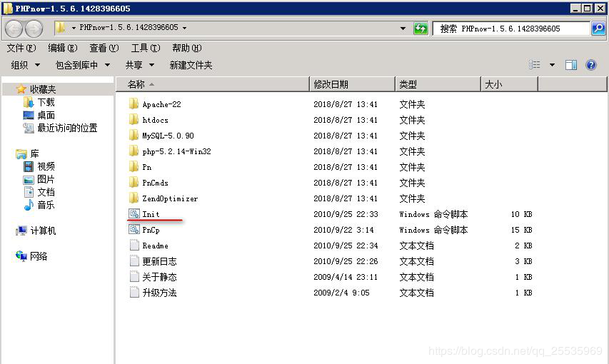The height and width of the screenshot is (364, 609).
Task: Click the date 2010/9/25 22:33 in Init row
Action: pyautogui.click(x=346, y=214)
